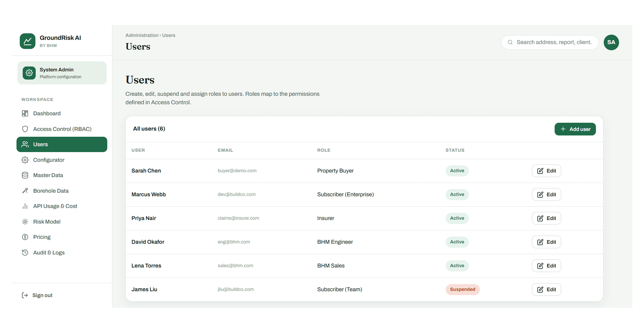
Task: Open the Pricing page
Action: (62, 237)
